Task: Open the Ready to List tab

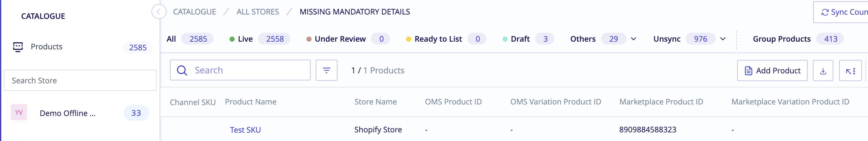Action: (446, 39)
